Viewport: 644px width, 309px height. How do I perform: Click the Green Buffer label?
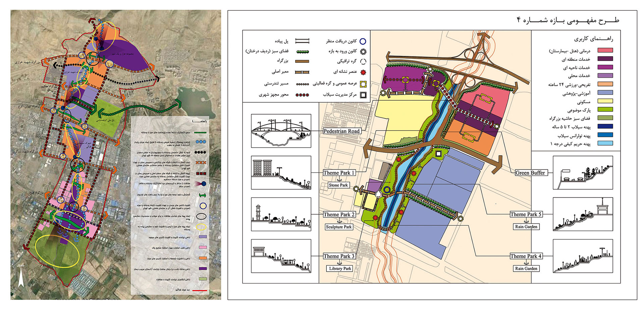[530, 173]
